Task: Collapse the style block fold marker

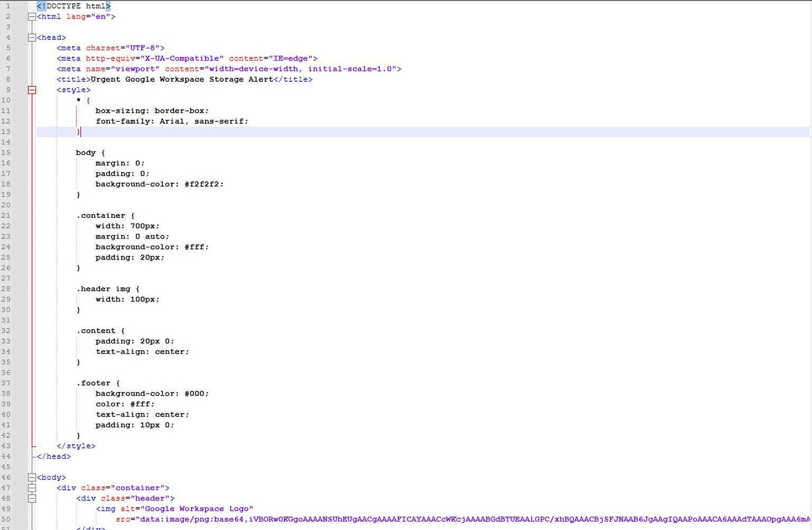Action: point(32,90)
